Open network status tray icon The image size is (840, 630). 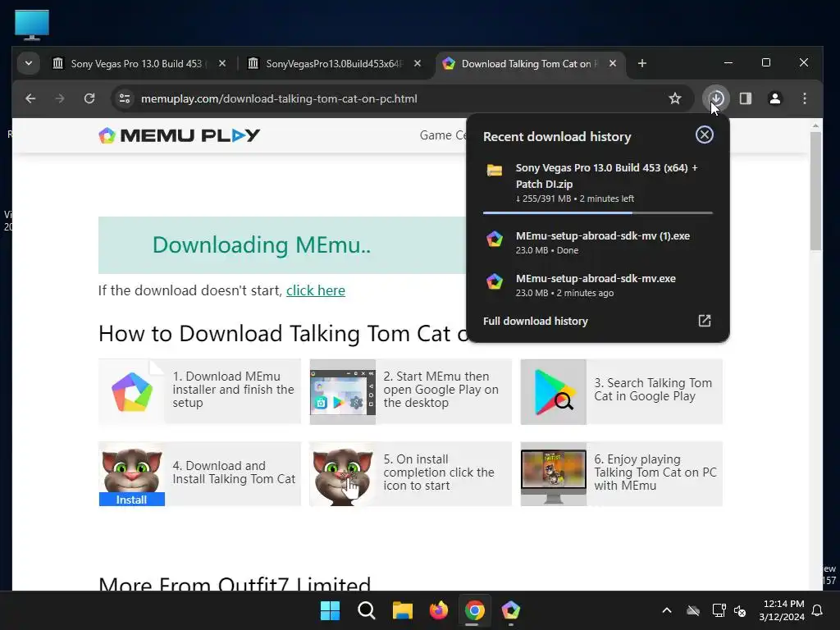coord(719,610)
